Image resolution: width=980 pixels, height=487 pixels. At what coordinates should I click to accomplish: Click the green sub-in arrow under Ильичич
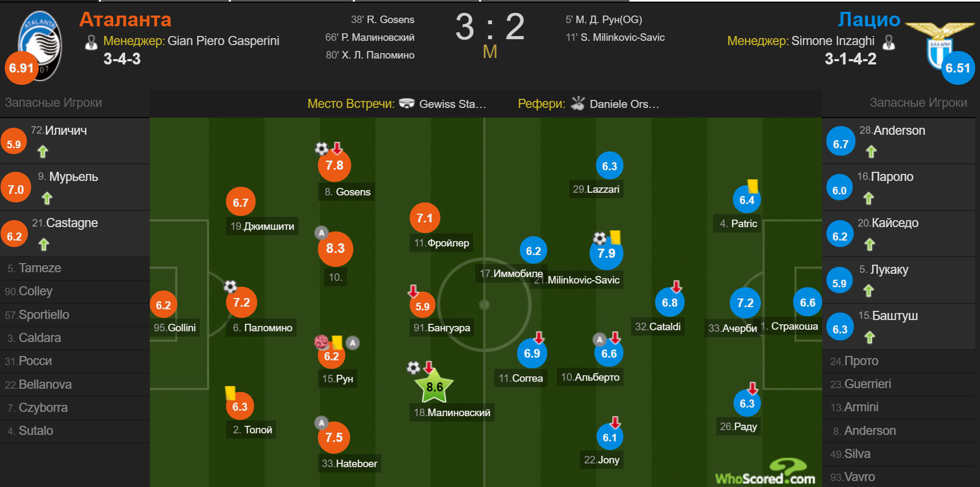tap(43, 152)
